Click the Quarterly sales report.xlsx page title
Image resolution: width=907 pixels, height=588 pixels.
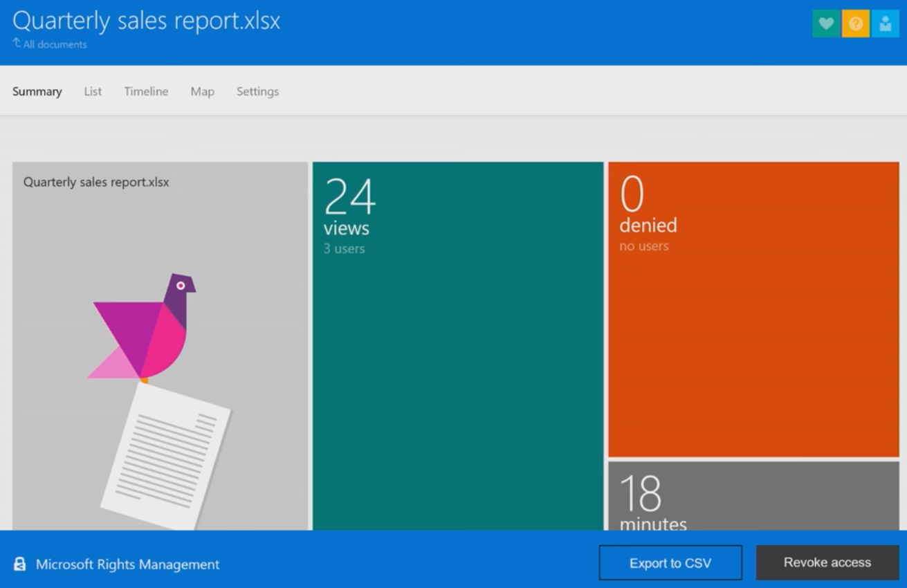click(147, 21)
